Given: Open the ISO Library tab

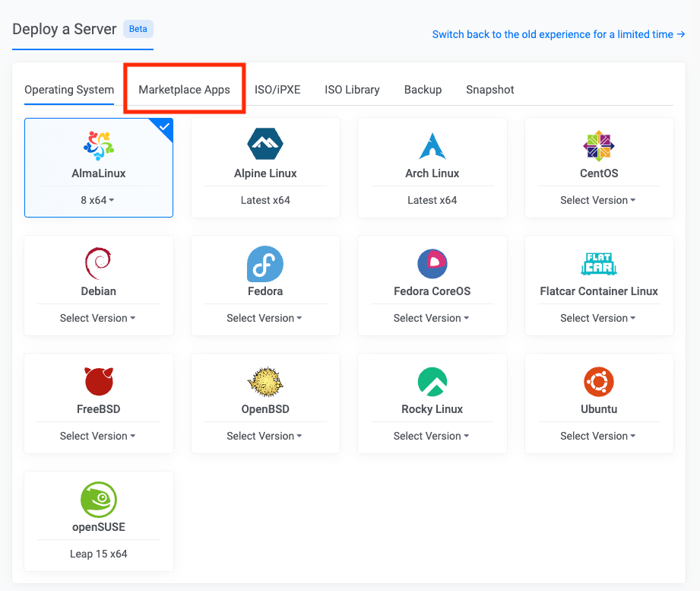Looking at the screenshot, I should pyautogui.click(x=352, y=90).
